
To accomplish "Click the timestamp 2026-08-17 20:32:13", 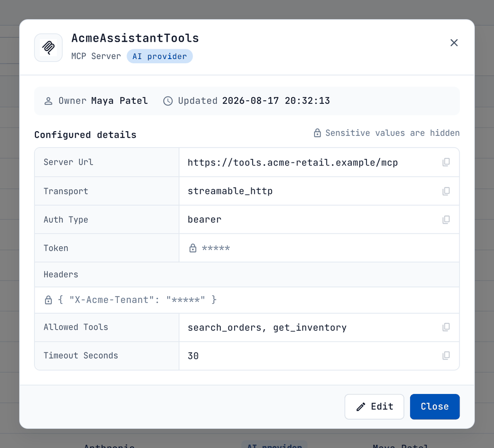I will pyautogui.click(x=276, y=101).
